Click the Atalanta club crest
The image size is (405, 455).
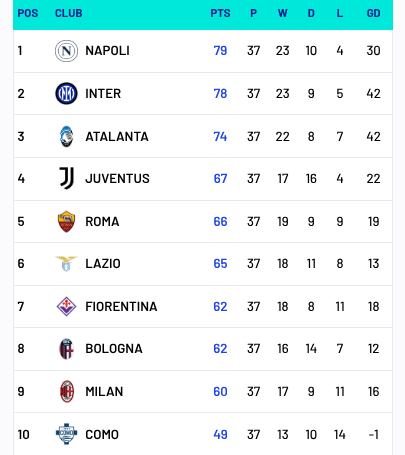pos(66,136)
